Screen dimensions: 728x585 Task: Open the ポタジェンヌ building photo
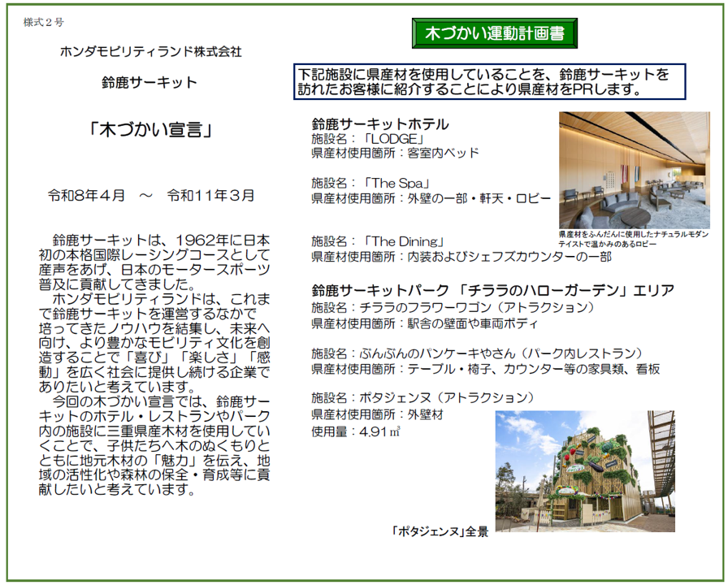click(585, 474)
